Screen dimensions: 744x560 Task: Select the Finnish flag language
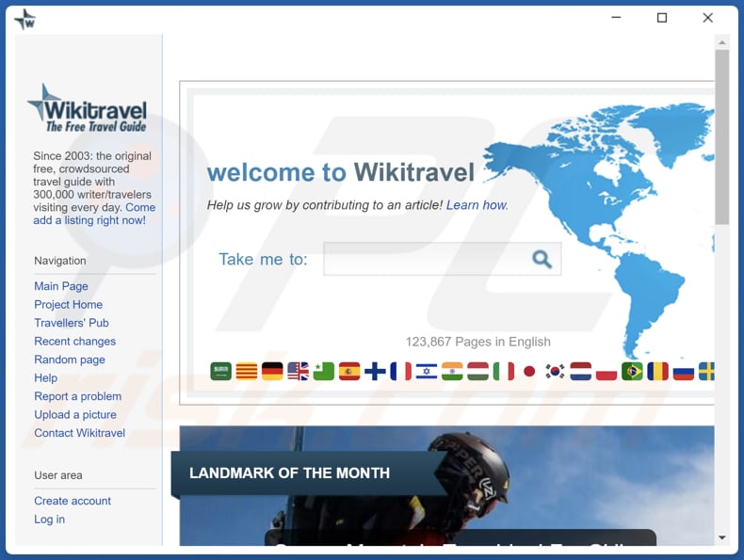375,371
